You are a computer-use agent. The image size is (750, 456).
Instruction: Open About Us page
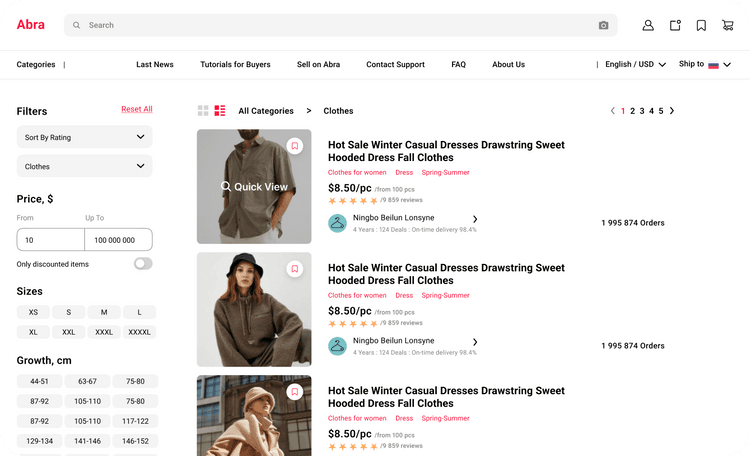click(x=508, y=64)
